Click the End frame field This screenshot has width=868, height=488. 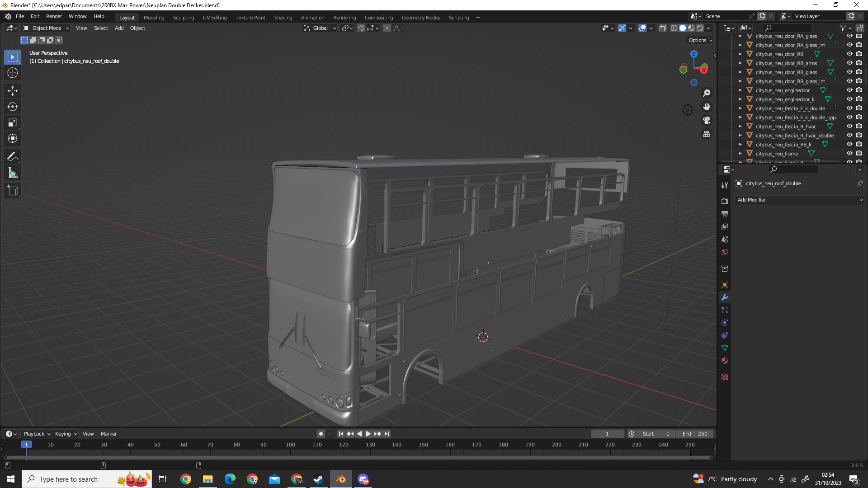tap(695, 434)
